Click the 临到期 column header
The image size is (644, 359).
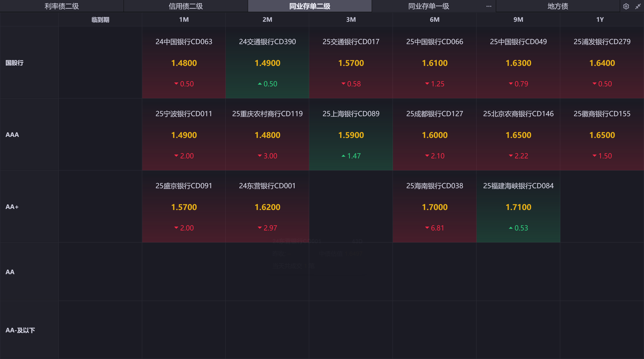tap(100, 20)
